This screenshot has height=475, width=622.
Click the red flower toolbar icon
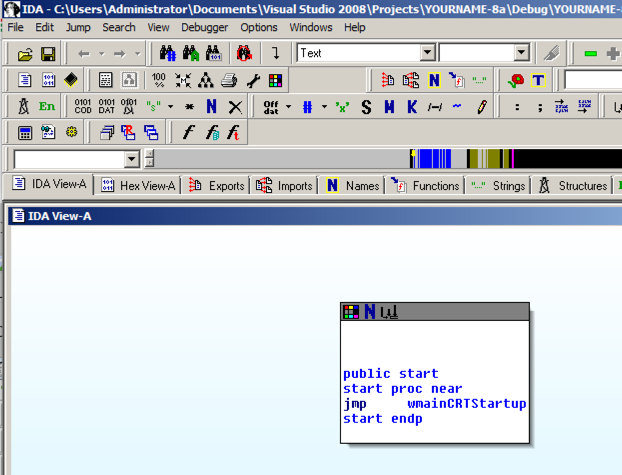[515, 81]
